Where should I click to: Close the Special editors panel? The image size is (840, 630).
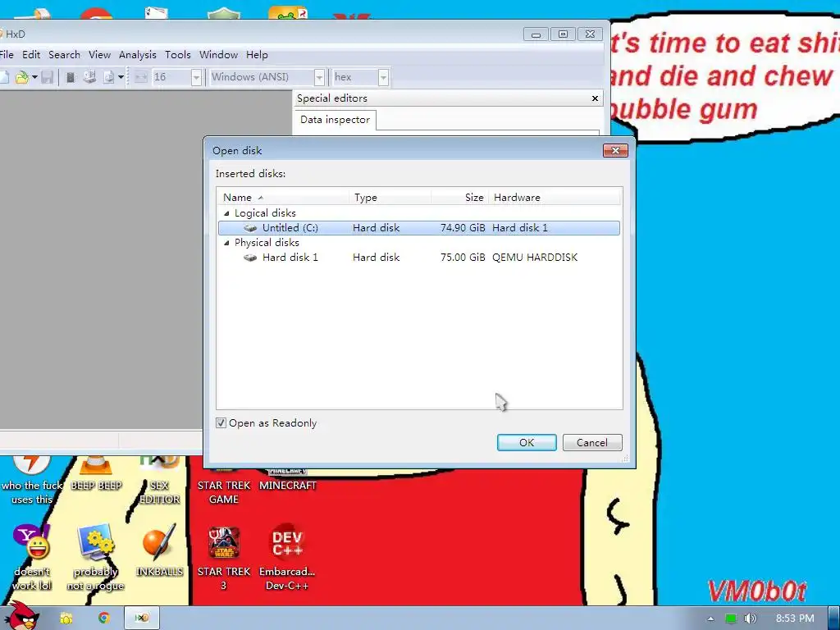coord(595,98)
